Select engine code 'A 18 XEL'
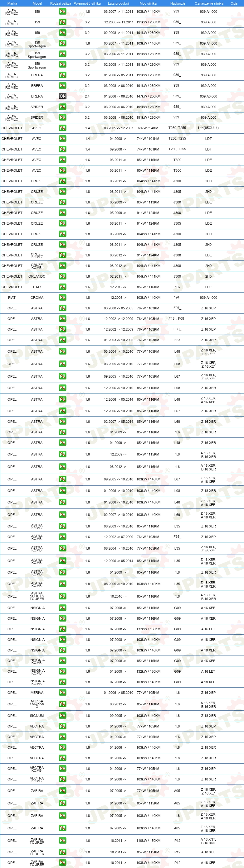This screenshot has width=244, height=868. pos(208,852)
